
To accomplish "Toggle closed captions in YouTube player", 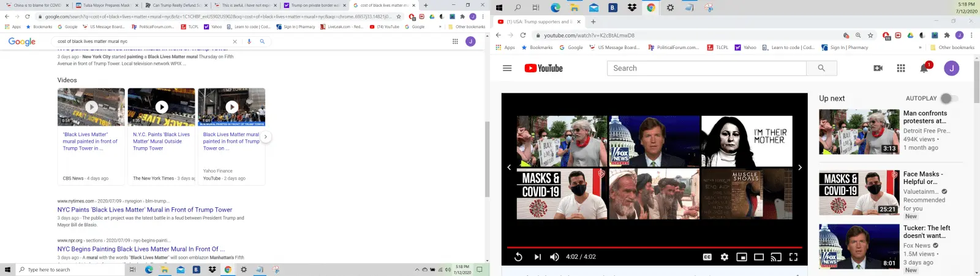I will [x=707, y=257].
